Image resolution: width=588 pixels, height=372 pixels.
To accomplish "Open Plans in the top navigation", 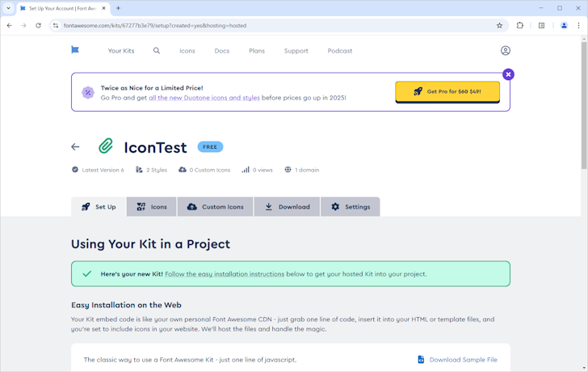I will (x=257, y=51).
